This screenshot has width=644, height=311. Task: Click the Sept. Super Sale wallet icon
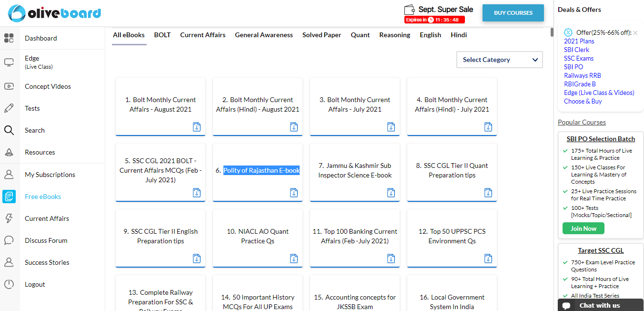(410, 10)
